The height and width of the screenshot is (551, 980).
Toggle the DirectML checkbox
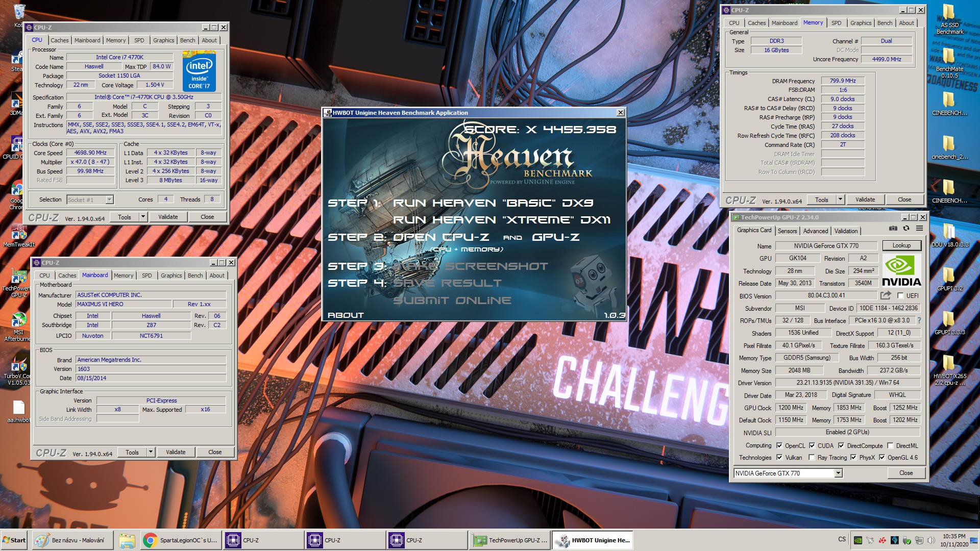click(x=890, y=446)
